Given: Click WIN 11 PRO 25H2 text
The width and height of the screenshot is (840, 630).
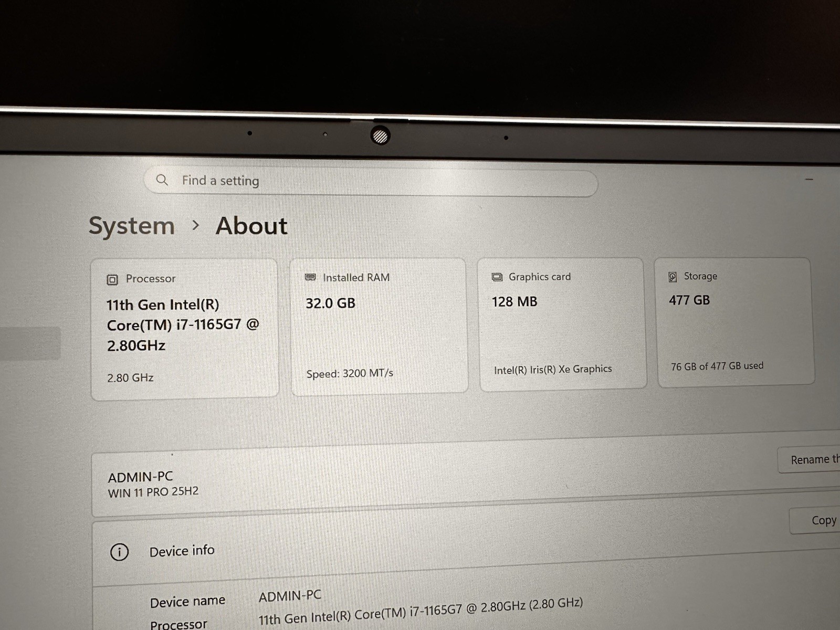Looking at the screenshot, I should pos(153,492).
